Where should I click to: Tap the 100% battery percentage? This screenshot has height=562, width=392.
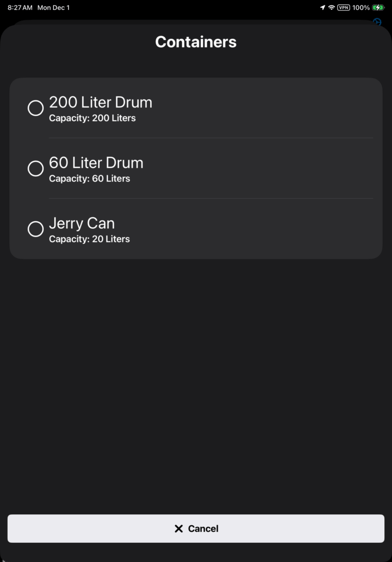(x=361, y=8)
